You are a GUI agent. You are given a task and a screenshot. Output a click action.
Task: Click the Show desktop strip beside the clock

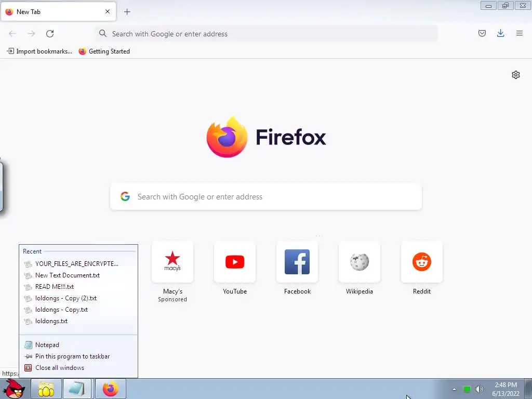point(528,389)
